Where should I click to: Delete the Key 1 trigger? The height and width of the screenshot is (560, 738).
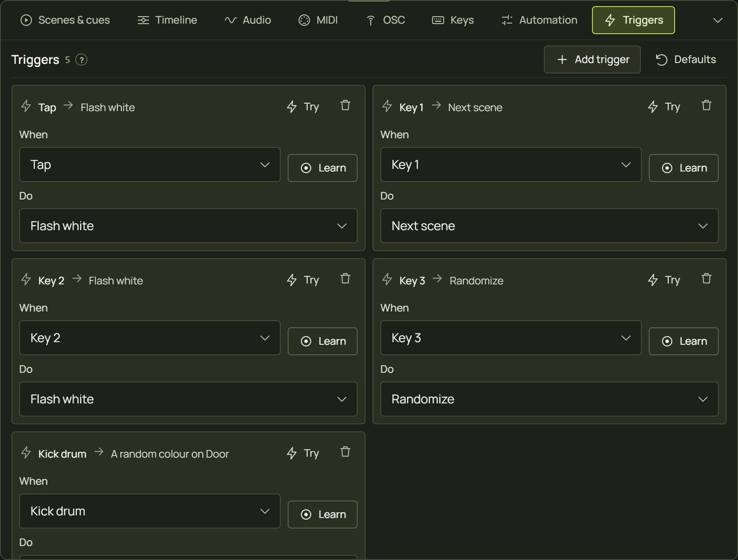coord(706,105)
